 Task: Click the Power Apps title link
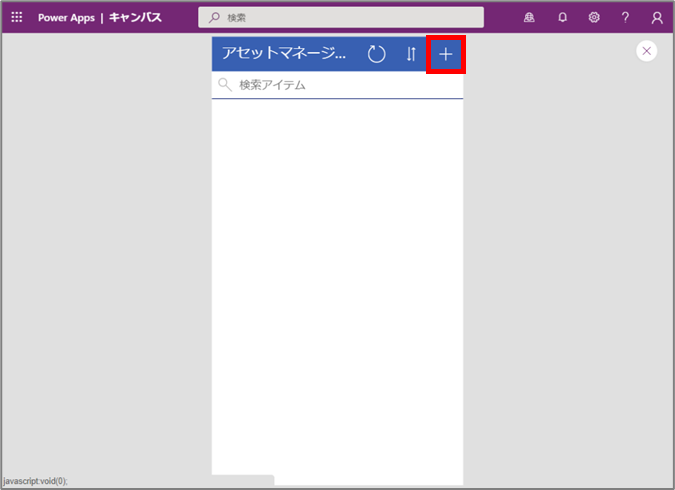click(x=66, y=18)
